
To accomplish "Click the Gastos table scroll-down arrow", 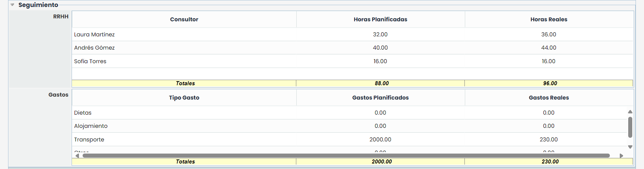I will point(630,147).
